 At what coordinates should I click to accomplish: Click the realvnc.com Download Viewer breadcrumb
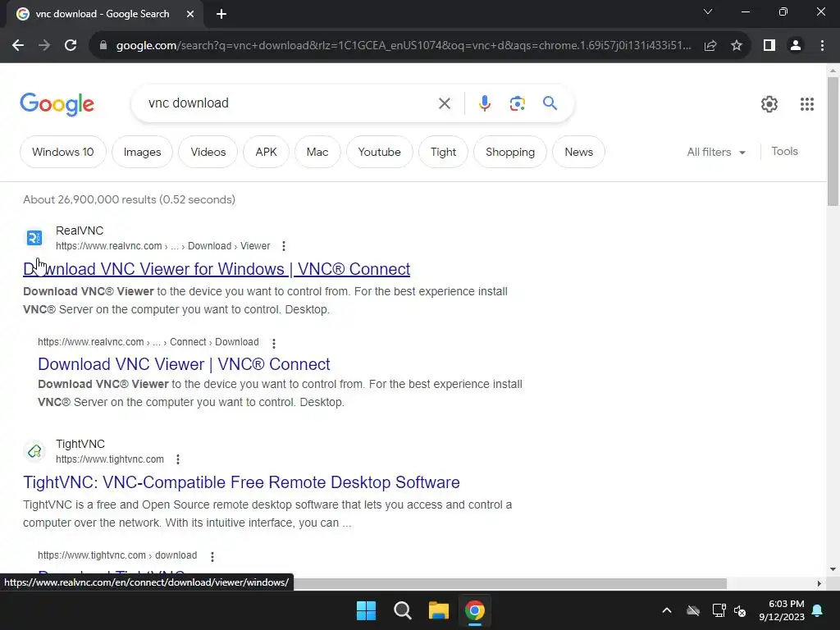click(163, 246)
